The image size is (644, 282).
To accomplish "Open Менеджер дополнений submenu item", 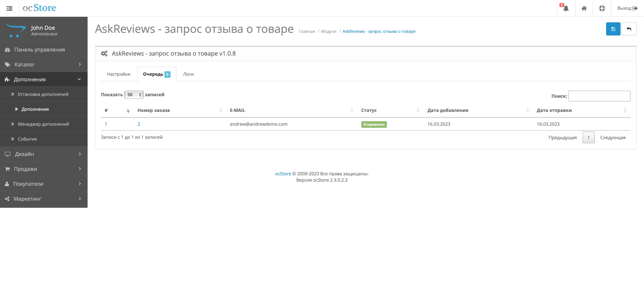I will click(44, 124).
